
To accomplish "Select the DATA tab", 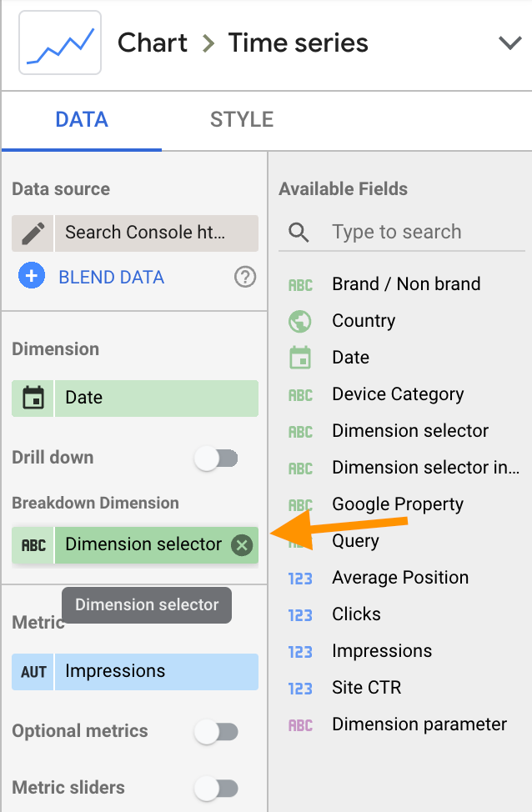I will click(82, 119).
